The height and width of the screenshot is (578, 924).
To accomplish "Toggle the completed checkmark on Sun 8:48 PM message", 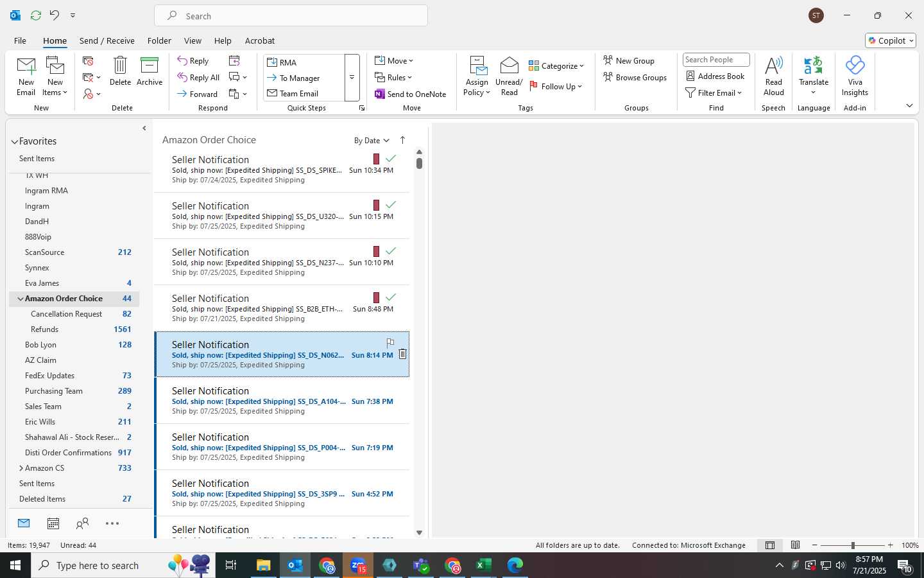I will click(x=391, y=297).
